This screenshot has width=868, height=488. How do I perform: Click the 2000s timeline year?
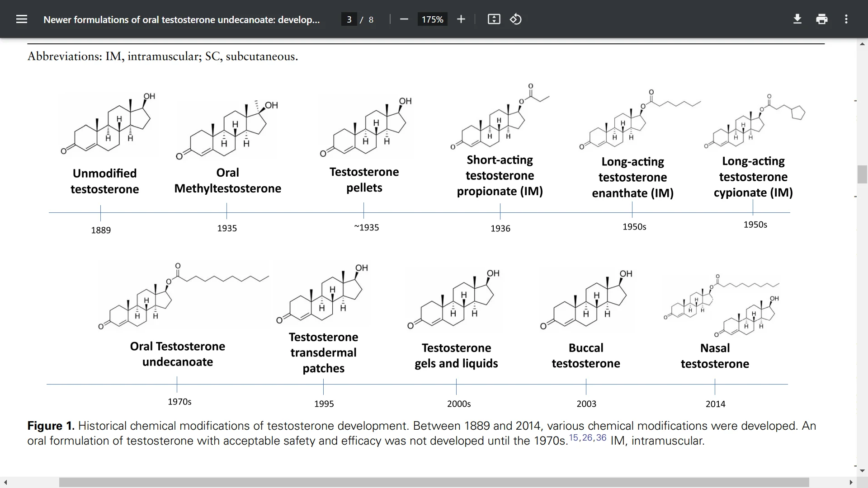tap(459, 404)
